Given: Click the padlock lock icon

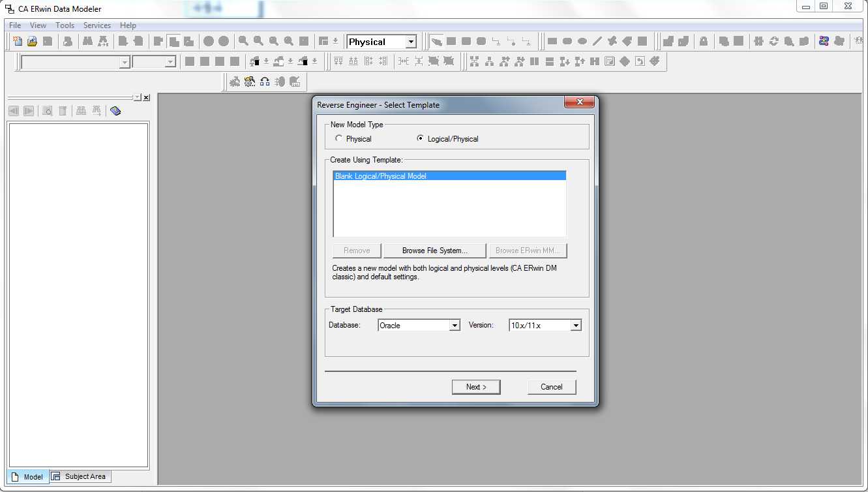Looking at the screenshot, I should (x=703, y=41).
